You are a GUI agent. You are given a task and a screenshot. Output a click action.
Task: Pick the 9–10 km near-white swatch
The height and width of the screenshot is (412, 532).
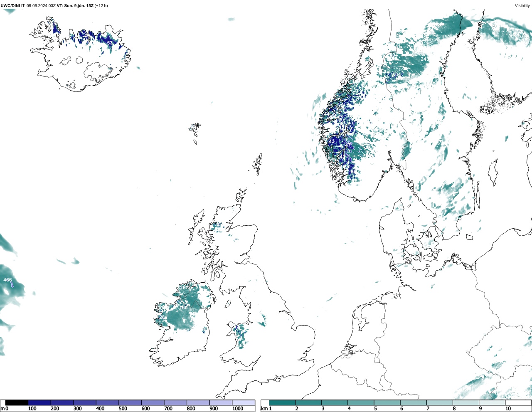pyautogui.click(x=492, y=402)
